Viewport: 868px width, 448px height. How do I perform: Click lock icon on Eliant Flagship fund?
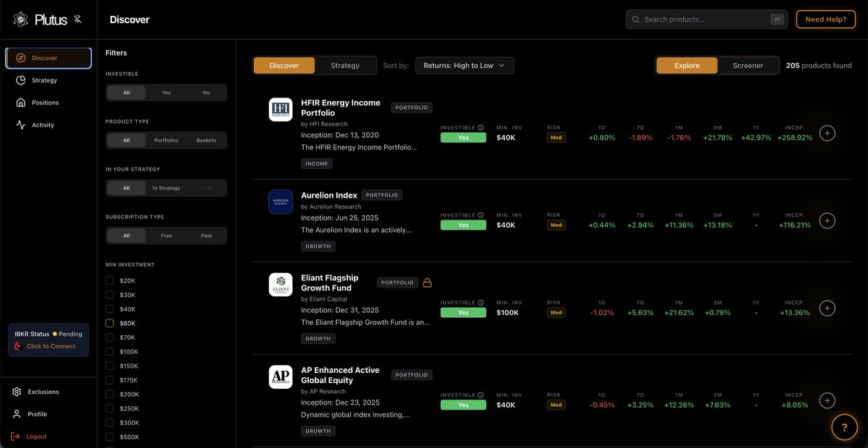tap(427, 283)
